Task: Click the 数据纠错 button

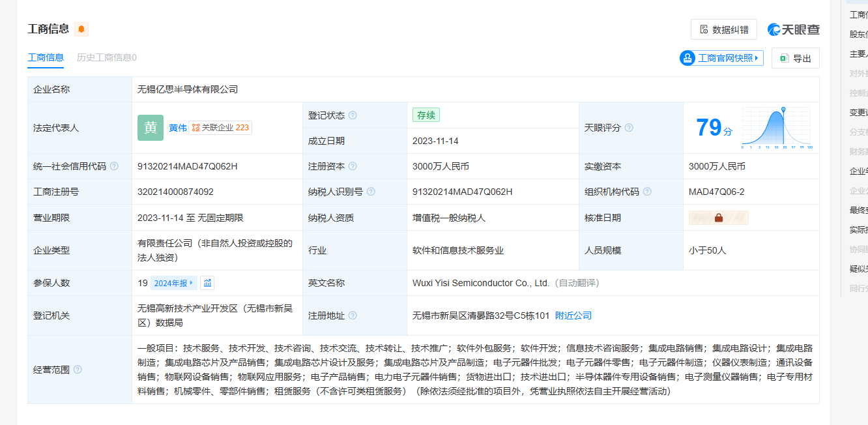Action: (x=723, y=29)
